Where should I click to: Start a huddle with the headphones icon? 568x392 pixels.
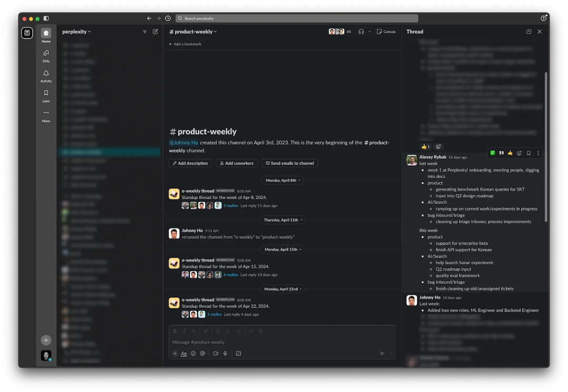coord(361,32)
